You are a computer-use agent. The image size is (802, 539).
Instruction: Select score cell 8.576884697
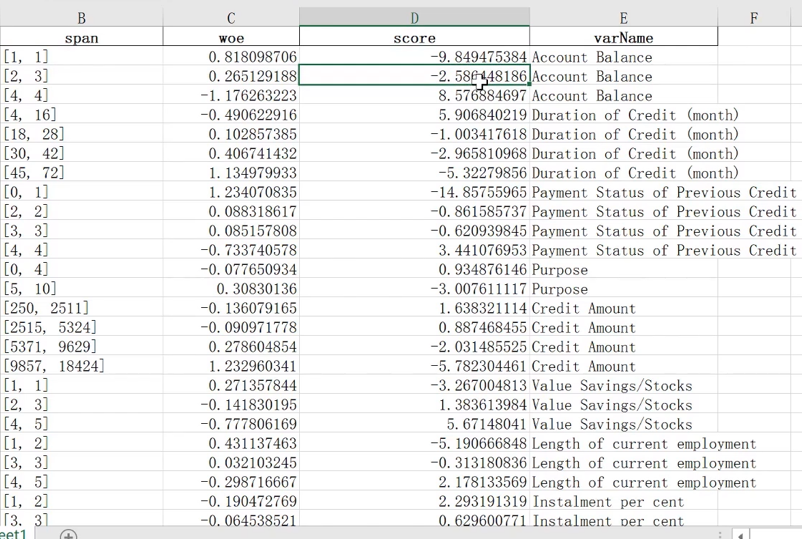click(414, 96)
